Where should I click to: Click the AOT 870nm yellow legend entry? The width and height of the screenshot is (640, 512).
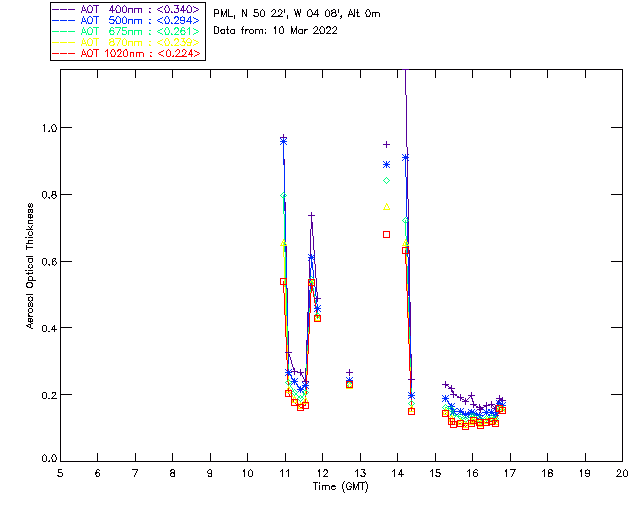tap(127, 42)
